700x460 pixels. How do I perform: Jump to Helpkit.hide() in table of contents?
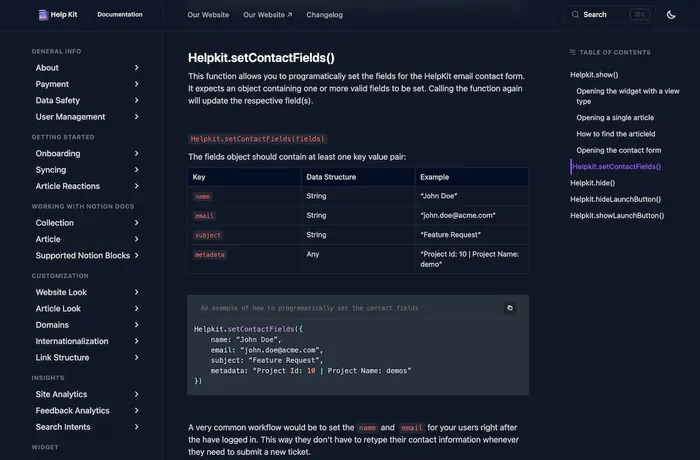593,183
